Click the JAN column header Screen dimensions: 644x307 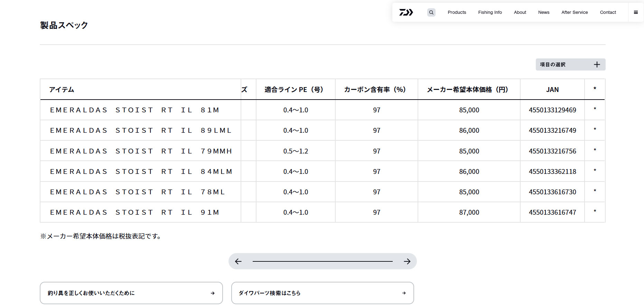[x=552, y=90]
